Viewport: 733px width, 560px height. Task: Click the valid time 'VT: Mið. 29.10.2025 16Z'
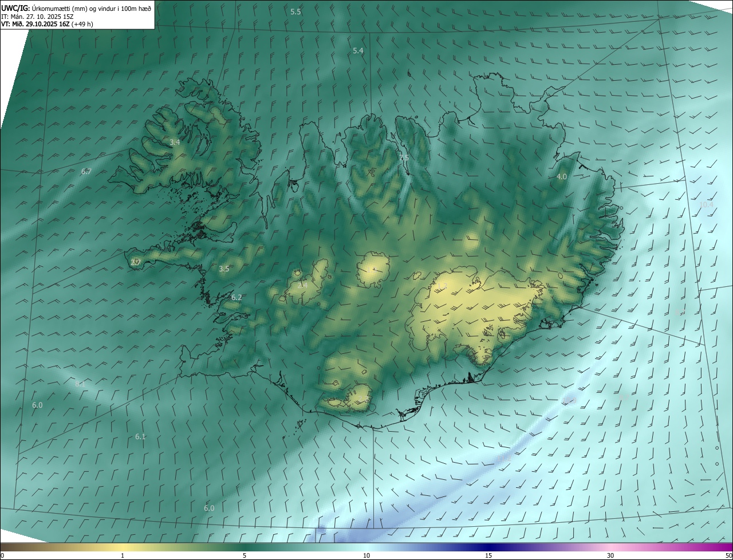click(x=36, y=24)
